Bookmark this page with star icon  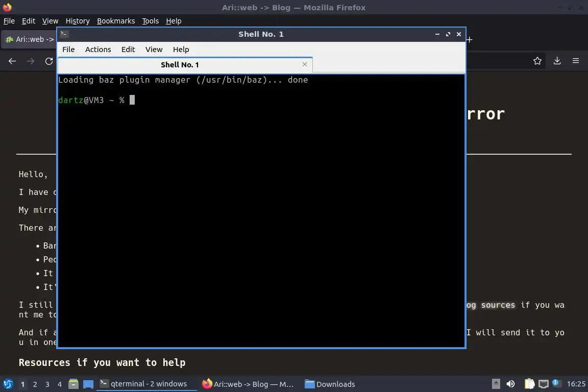[x=537, y=61]
